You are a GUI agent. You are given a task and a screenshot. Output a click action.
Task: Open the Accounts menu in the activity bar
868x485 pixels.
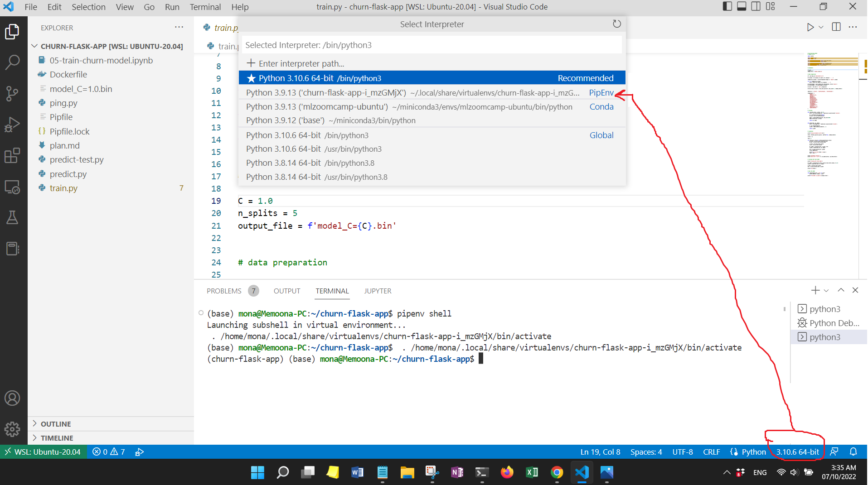click(12, 398)
